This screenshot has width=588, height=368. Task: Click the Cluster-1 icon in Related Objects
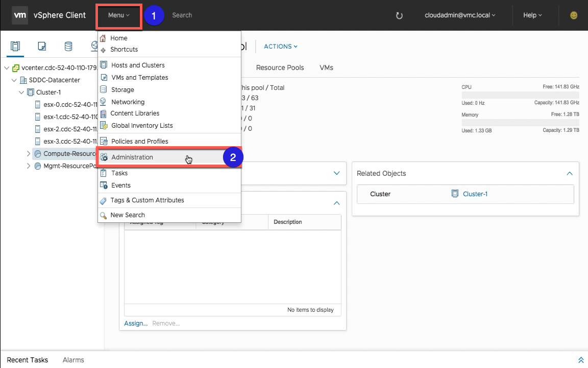pyautogui.click(x=455, y=194)
